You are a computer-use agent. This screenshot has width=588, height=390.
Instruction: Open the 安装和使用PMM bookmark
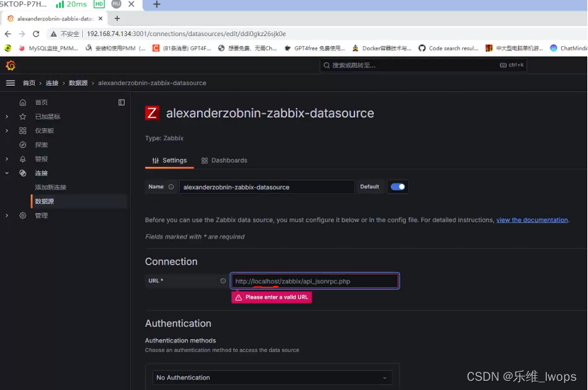tap(115, 48)
